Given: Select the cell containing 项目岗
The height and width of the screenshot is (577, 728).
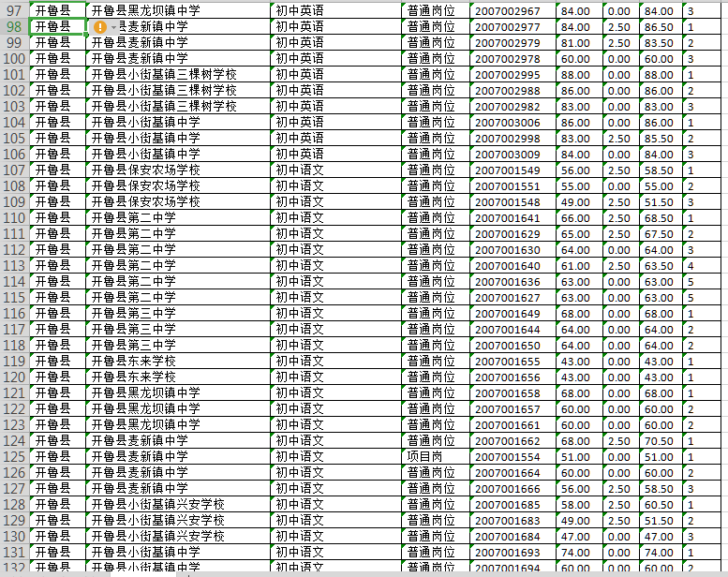Looking at the screenshot, I should pos(435,456).
